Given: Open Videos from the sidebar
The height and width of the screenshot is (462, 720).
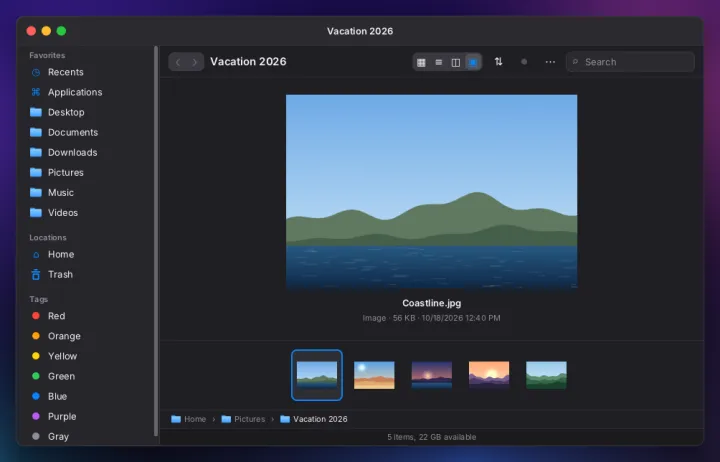Looking at the screenshot, I should tap(87, 213).
